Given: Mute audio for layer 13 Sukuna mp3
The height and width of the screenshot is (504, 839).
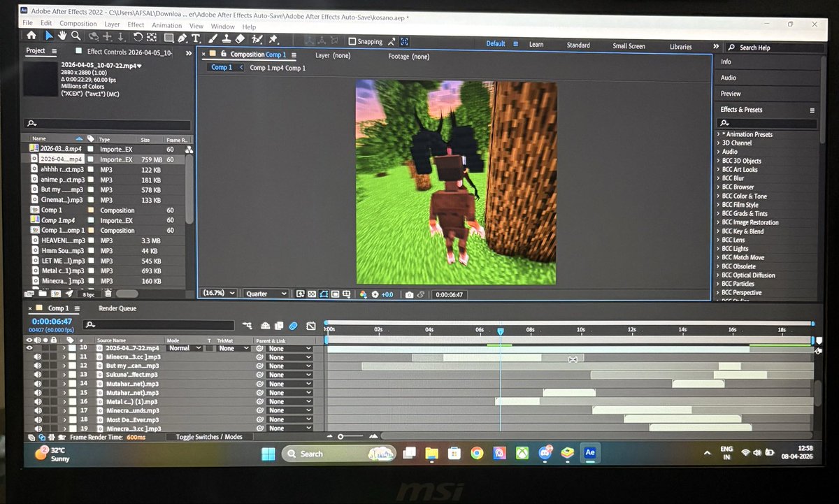Looking at the screenshot, I should (37, 375).
